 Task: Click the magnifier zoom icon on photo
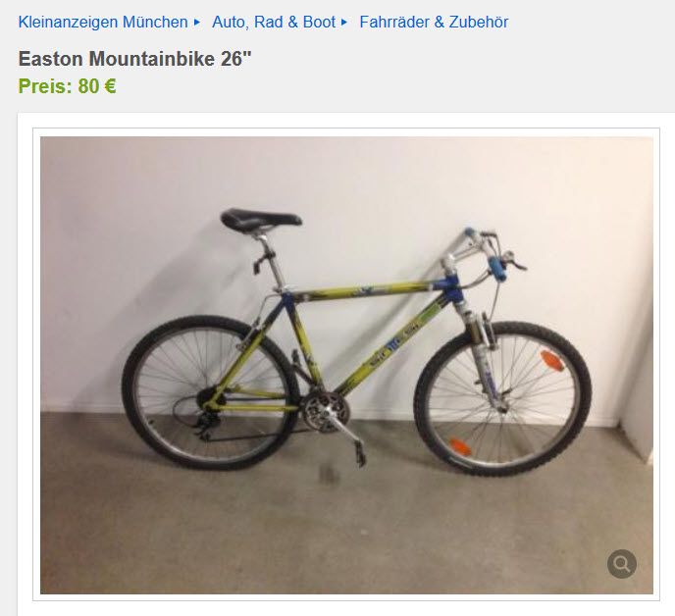point(622,563)
